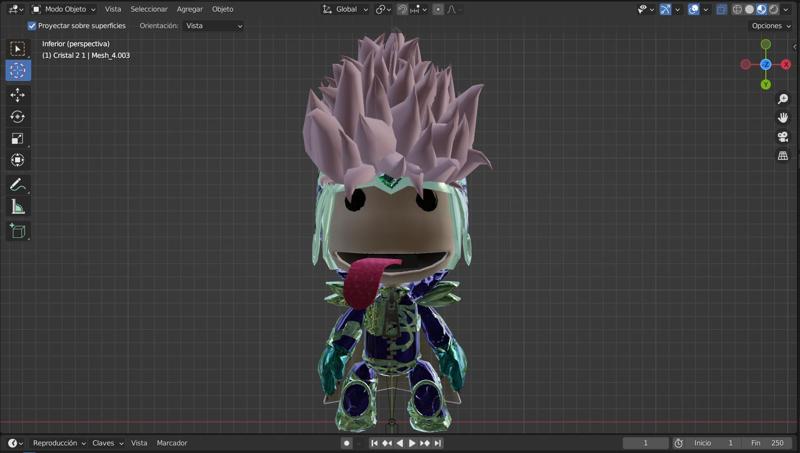This screenshot has height=453, width=800.
Task: Open the Seleccionar menu
Action: pos(148,9)
